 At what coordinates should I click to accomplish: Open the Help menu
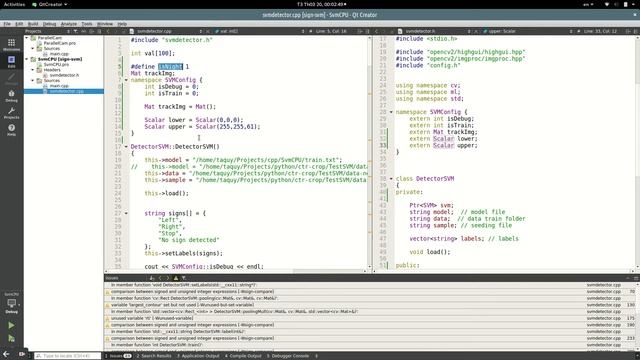tap(122, 24)
